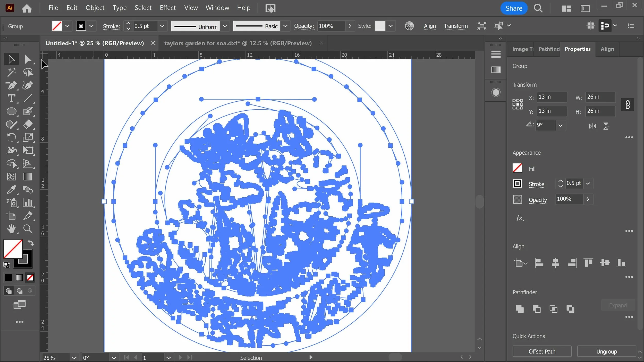
Task: Toggle constrain width and height proportions
Action: (x=628, y=104)
